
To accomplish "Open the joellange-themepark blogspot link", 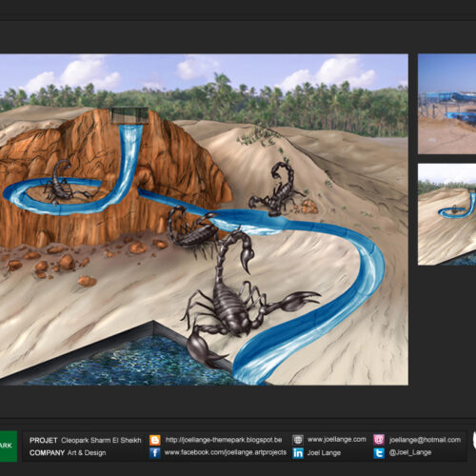I will [x=224, y=440].
